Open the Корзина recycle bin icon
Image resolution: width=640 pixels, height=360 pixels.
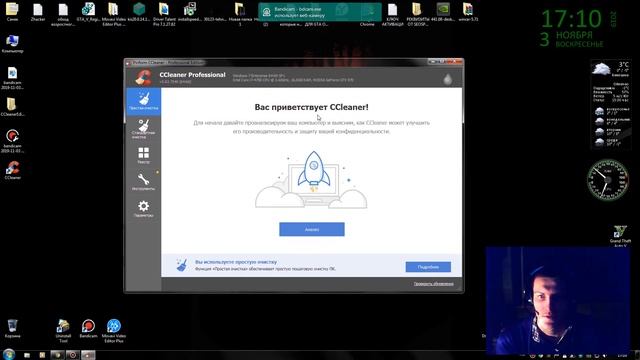[x=12, y=329]
